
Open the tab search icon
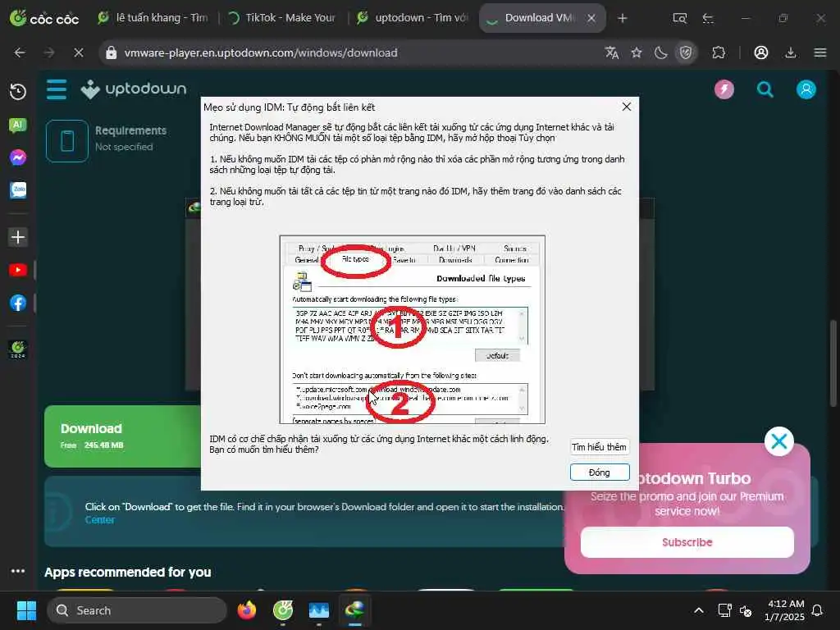pos(679,18)
